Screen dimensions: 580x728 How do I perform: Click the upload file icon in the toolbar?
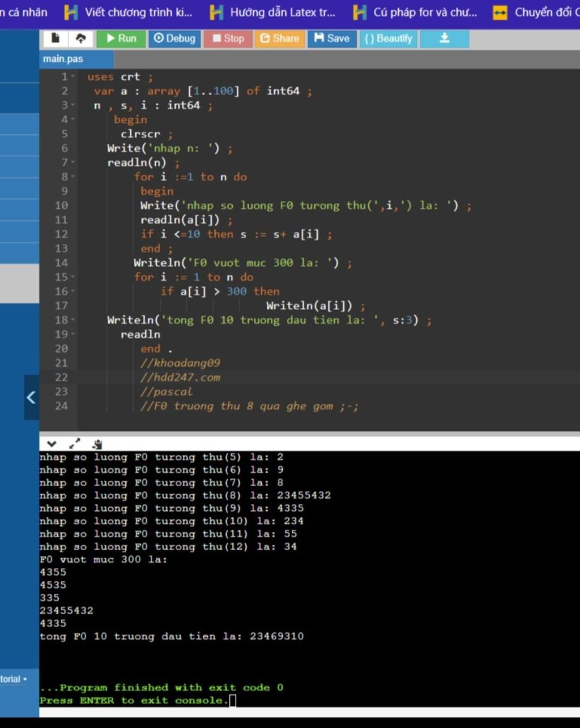[80, 38]
